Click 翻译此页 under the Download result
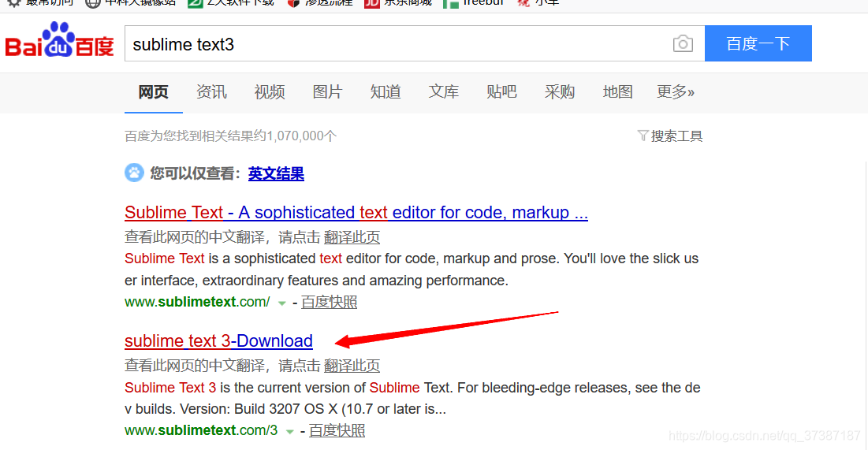Image resolution: width=868 pixels, height=450 pixels. tap(352, 366)
